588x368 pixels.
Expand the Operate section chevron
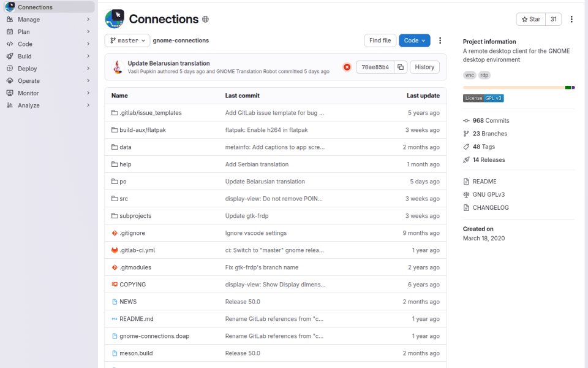(88, 81)
